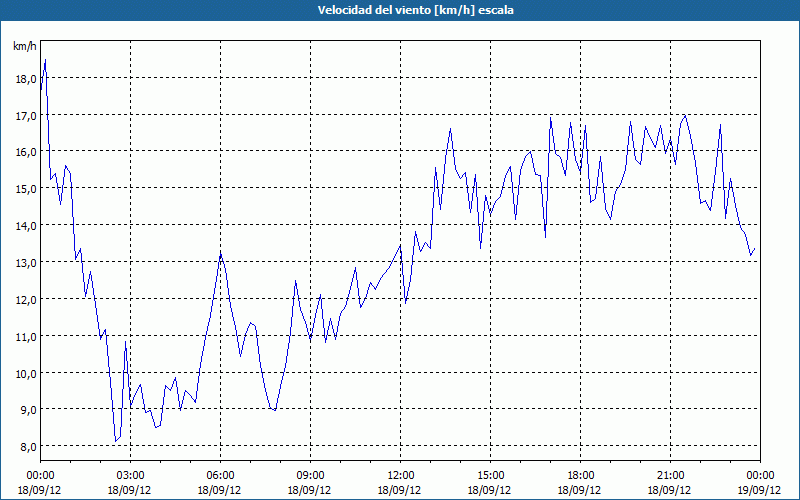
Task: Click the 15,0 y-axis value
Action: 26,189
